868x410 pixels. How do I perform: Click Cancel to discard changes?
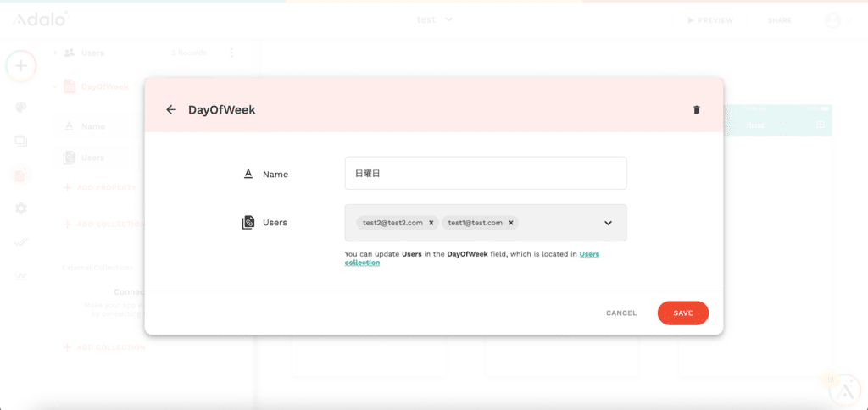[620, 313]
